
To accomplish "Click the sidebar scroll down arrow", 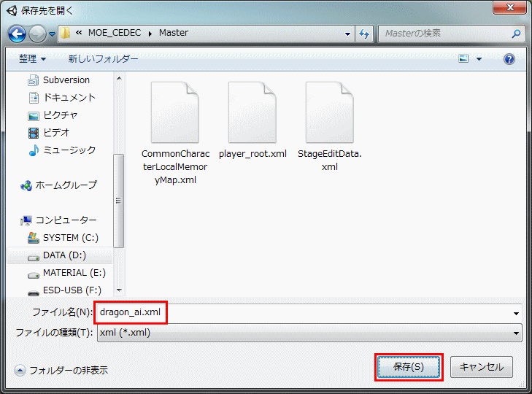I will tap(119, 290).
